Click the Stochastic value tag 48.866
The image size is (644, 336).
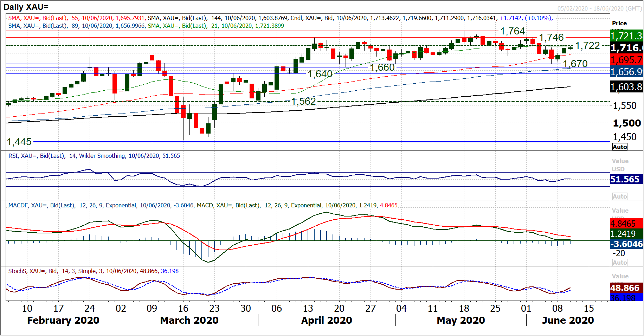[626, 288]
